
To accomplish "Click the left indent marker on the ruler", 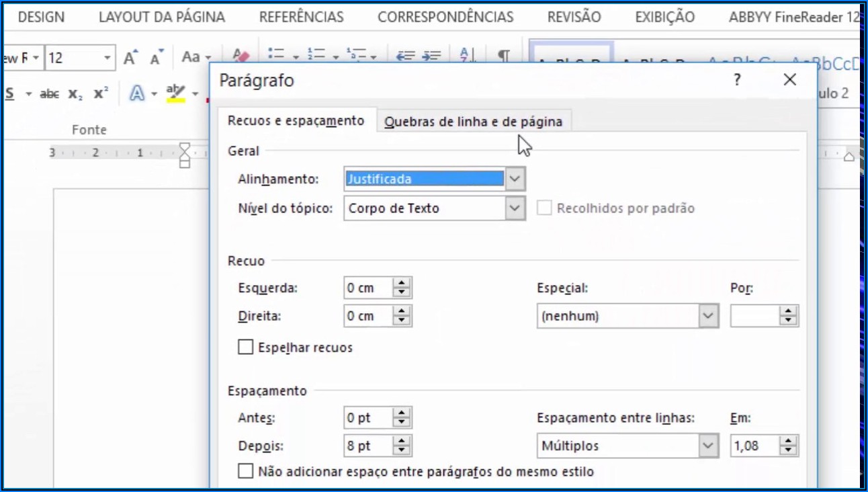I will [x=185, y=155].
